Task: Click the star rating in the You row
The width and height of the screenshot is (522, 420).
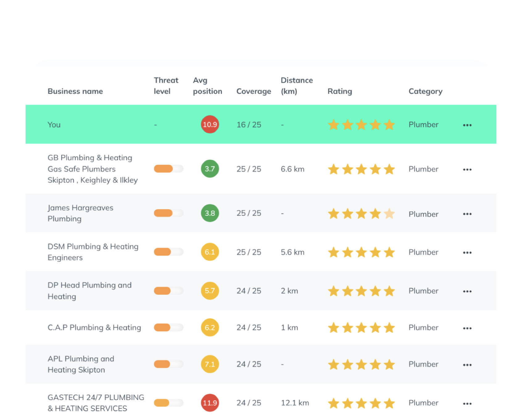Action: (361, 125)
